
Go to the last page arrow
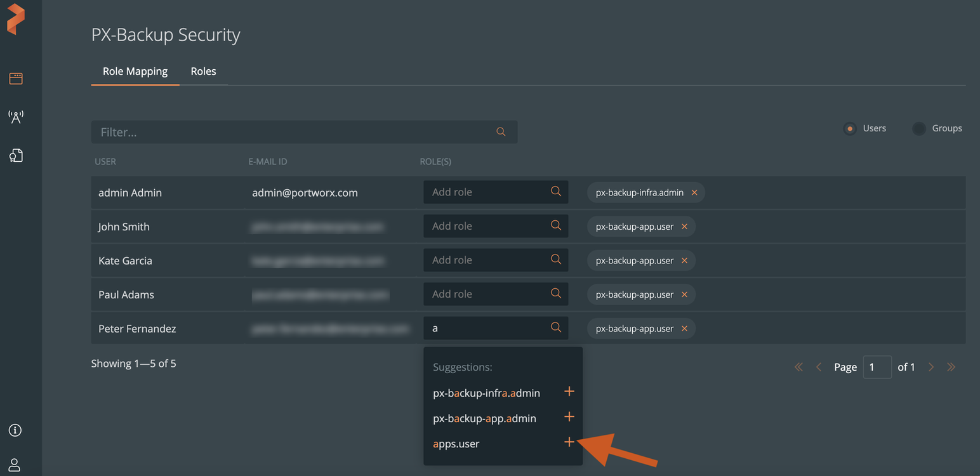click(951, 367)
